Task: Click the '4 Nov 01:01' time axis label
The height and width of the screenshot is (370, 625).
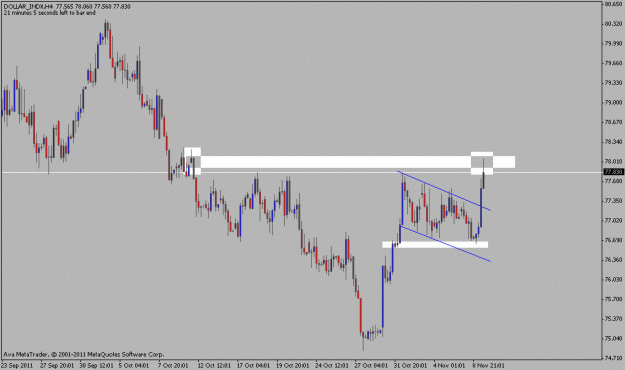Action: pyautogui.click(x=449, y=365)
